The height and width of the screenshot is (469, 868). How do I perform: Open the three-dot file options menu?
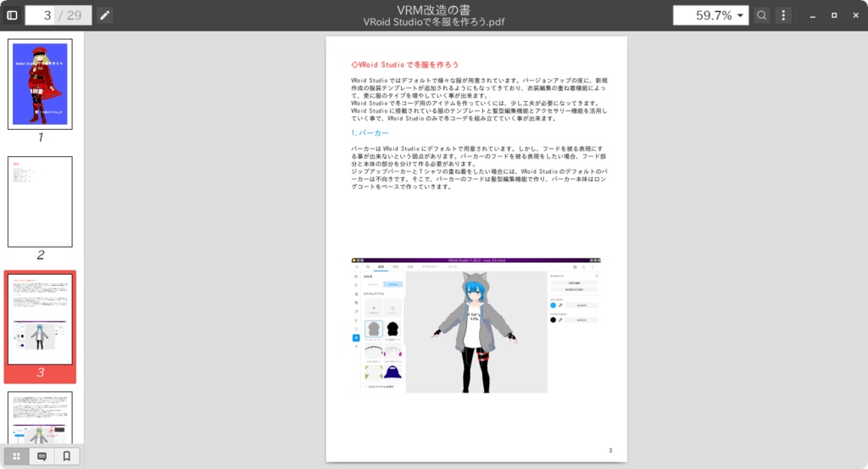783,15
